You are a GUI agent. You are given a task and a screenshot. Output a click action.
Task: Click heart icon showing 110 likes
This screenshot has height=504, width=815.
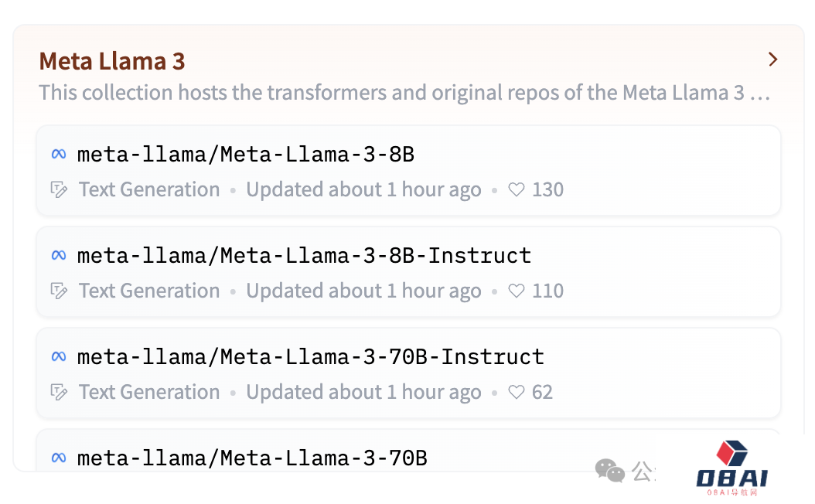517,291
